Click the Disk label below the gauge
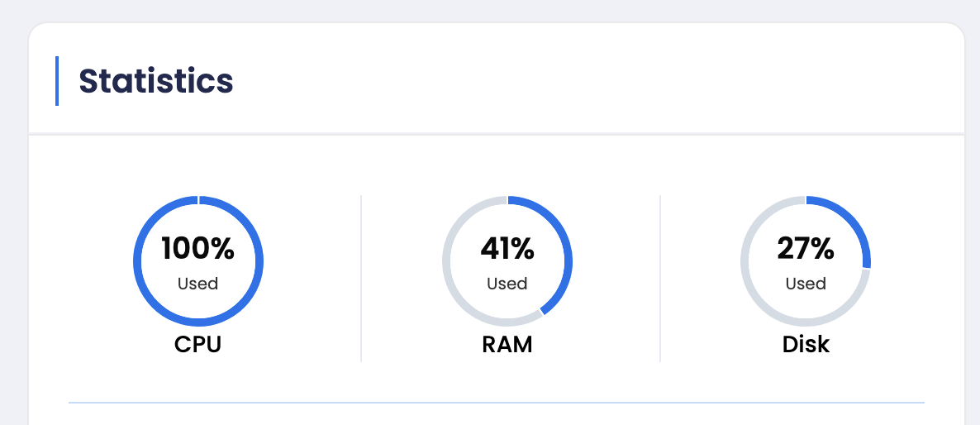980x425 pixels. (806, 344)
